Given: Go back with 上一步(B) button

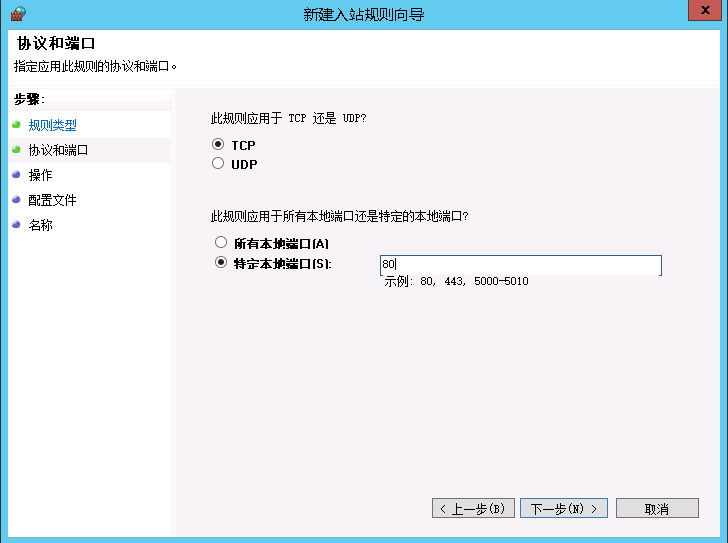Looking at the screenshot, I should click(x=473, y=509).
